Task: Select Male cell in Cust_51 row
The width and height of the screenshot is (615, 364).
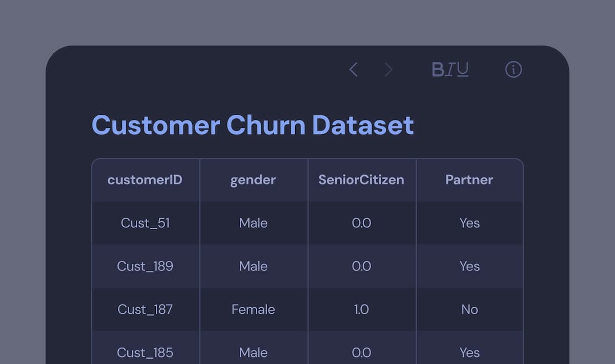Action: pos(253,223)
